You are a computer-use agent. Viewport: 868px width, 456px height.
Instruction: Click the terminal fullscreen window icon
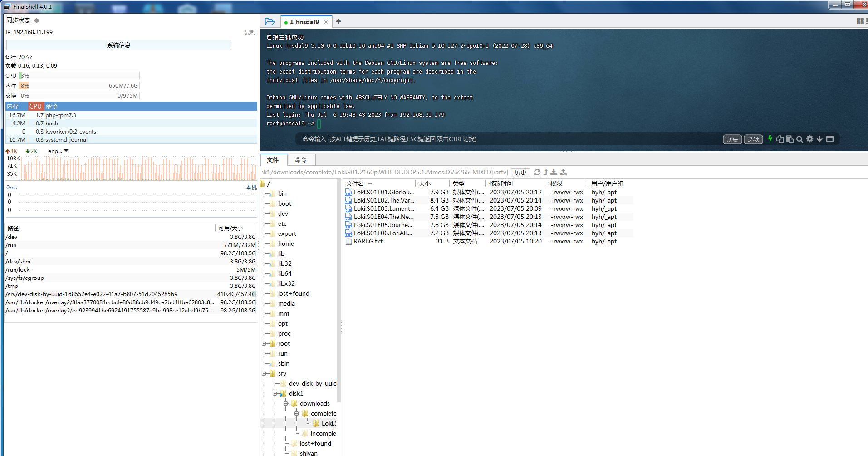pyautogui.click(x=830, y=139)
